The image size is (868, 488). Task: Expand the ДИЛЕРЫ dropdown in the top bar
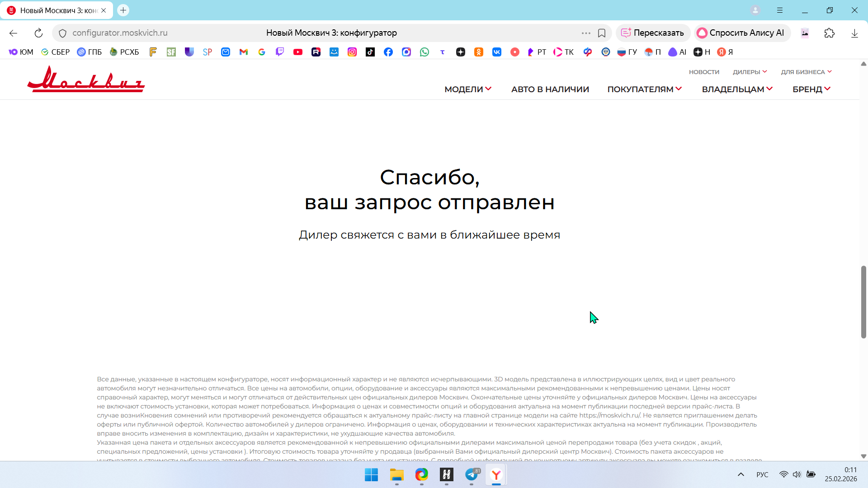(x=750, y=72)
